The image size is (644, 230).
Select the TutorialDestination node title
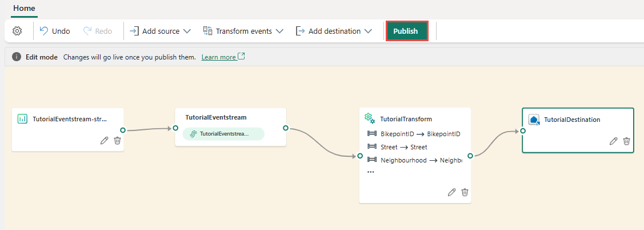coord(572,120)
